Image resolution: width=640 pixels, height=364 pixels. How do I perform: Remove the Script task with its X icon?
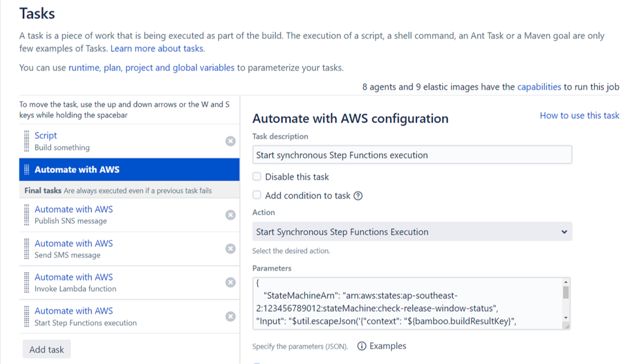pyautogui.click(x=230, y=141)
